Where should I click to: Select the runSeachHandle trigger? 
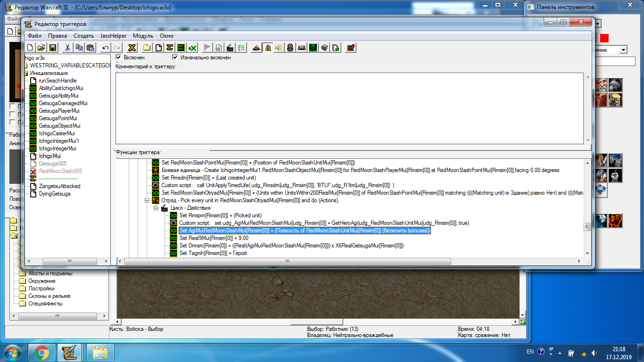(x=58, y=81)
